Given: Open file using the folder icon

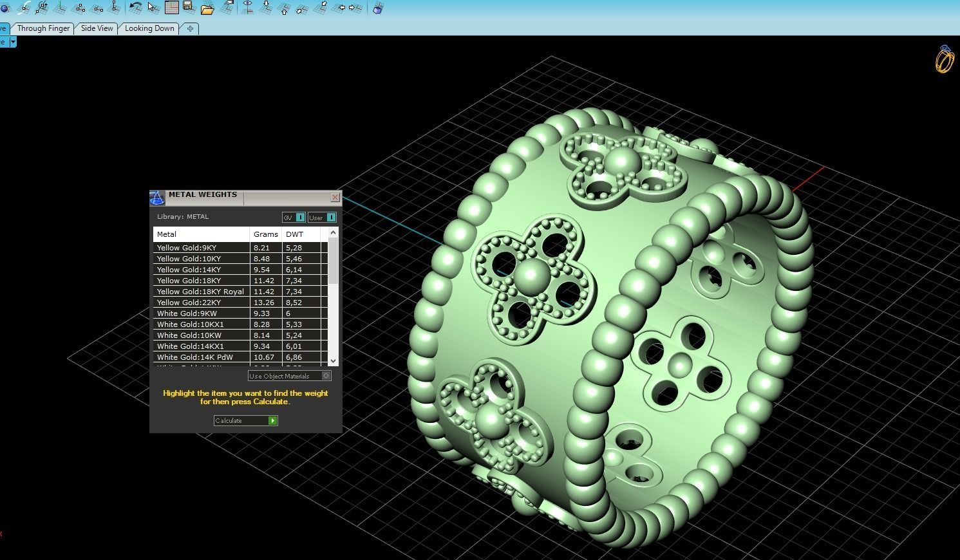Looking at the screenshot, I should click(207, 8).
